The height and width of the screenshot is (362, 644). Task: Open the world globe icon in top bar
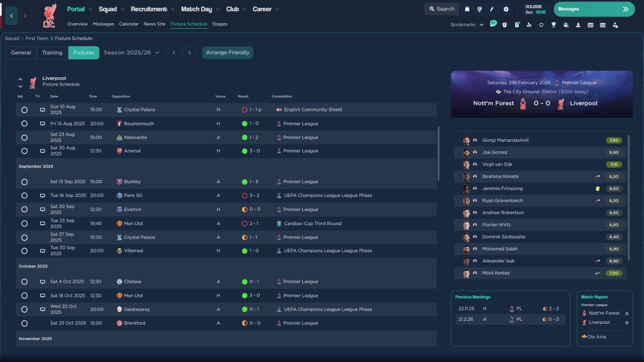tap(479, 9)
